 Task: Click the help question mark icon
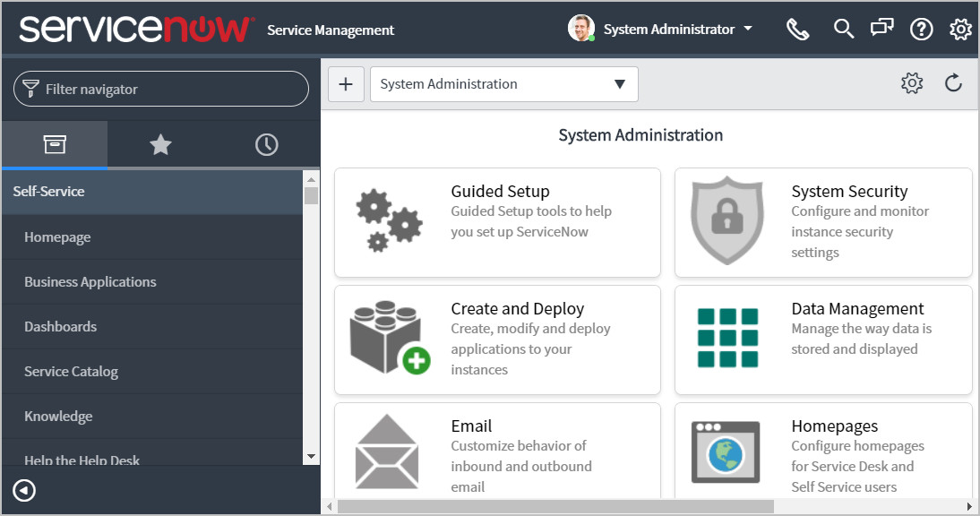click(921, 30)
